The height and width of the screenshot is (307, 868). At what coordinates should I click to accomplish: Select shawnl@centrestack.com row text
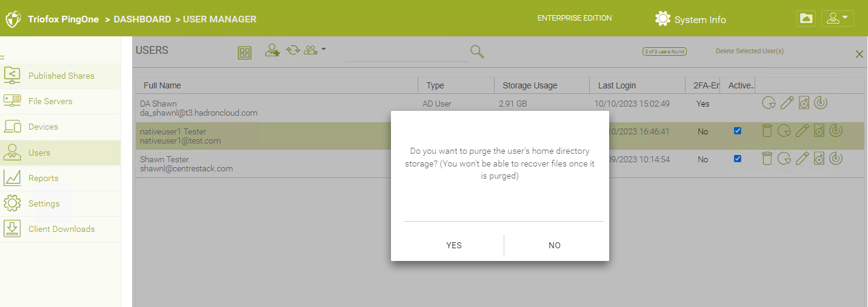[187, 168]
